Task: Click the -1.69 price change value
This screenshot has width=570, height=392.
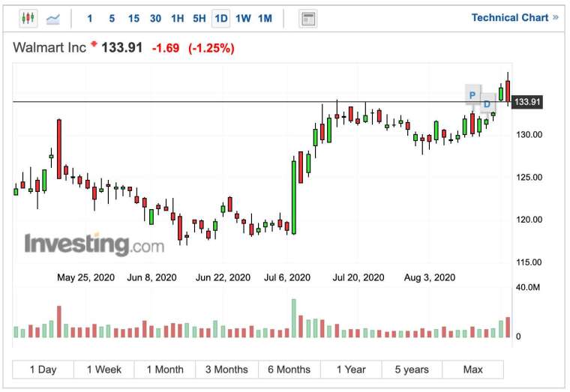Action: click(x=166, y=48)
